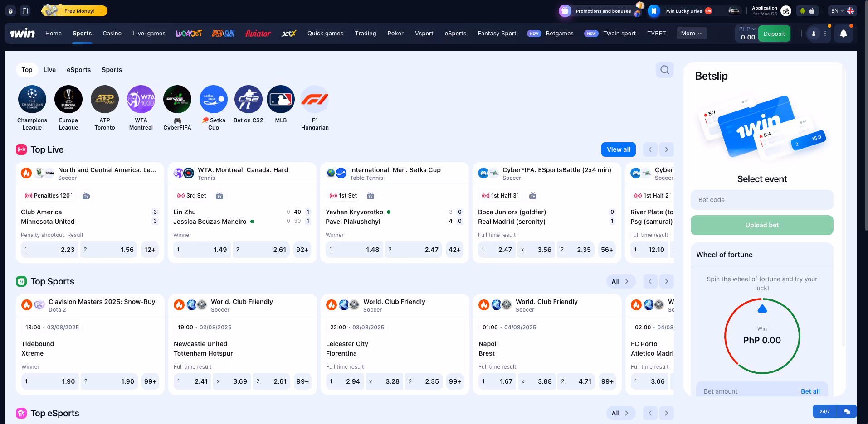Click the mobile device icon at top left

[25, 11]
